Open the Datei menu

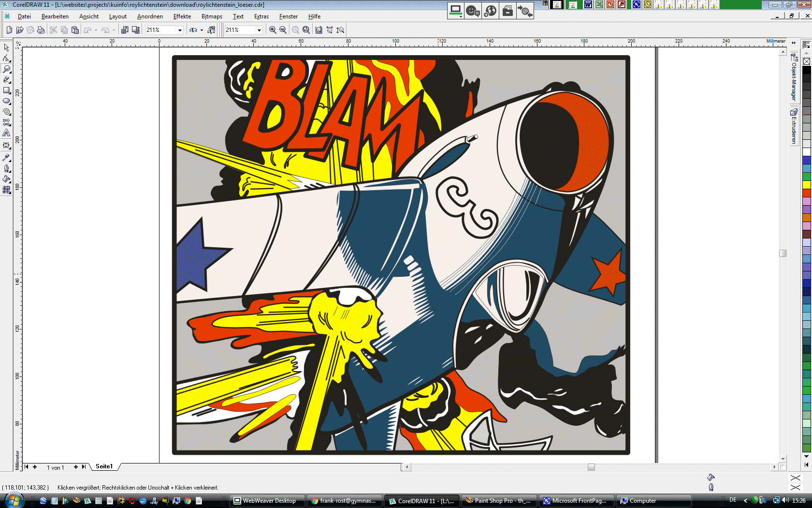coord(24,16)
